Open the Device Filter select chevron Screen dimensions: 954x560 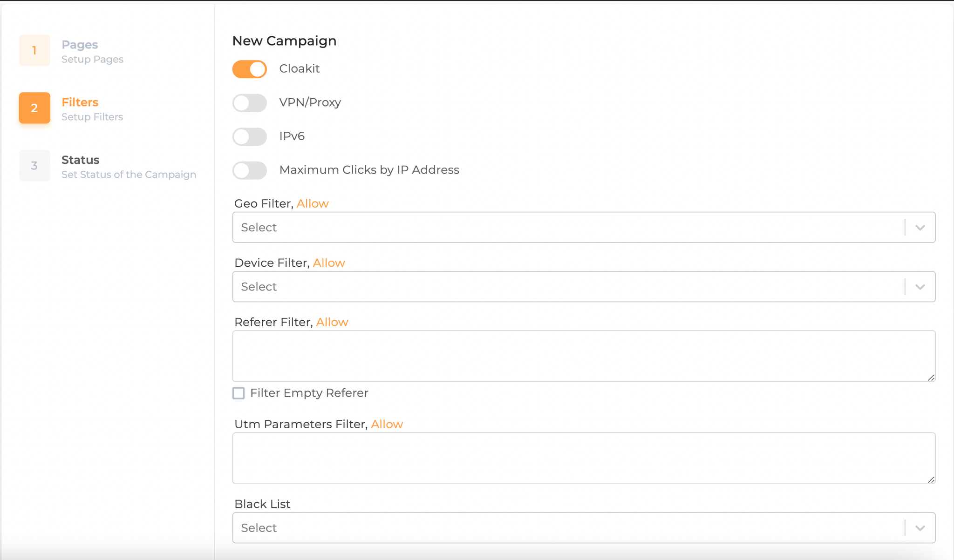click(920, 287)
